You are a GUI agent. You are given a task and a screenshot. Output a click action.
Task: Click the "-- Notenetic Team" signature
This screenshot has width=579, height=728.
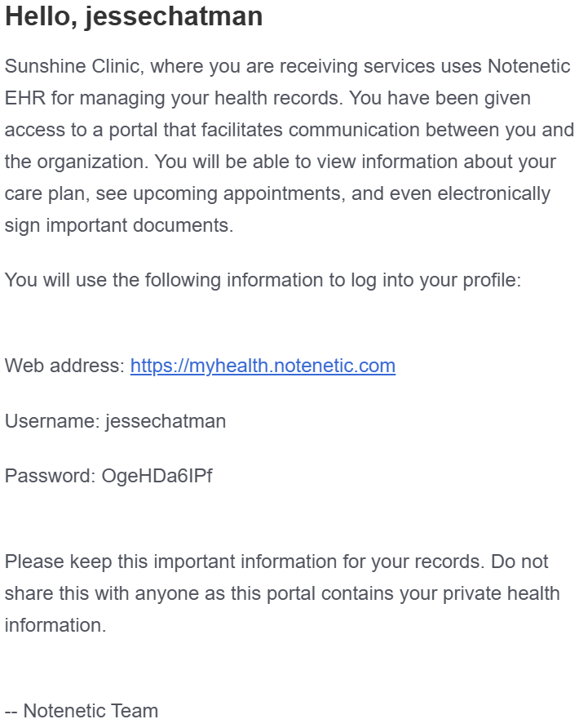82,711
